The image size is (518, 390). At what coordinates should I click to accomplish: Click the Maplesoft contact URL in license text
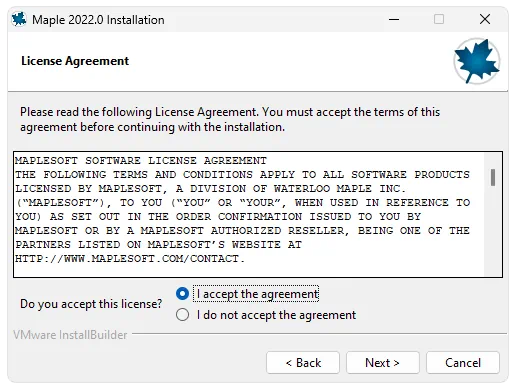point(130,259)
